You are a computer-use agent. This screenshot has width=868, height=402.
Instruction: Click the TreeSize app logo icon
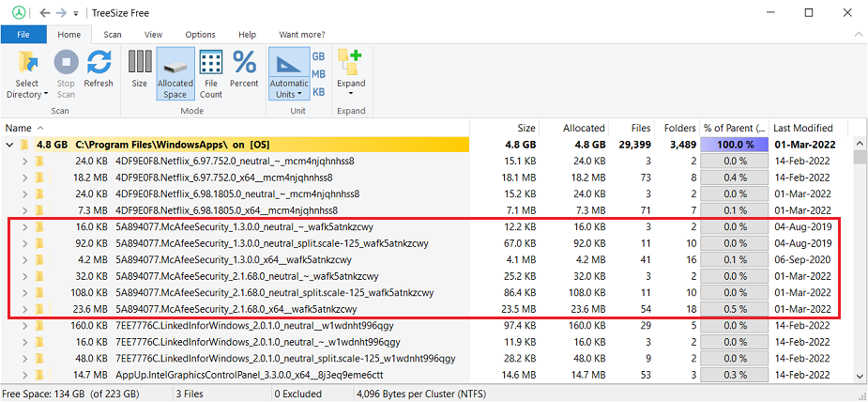19,13
